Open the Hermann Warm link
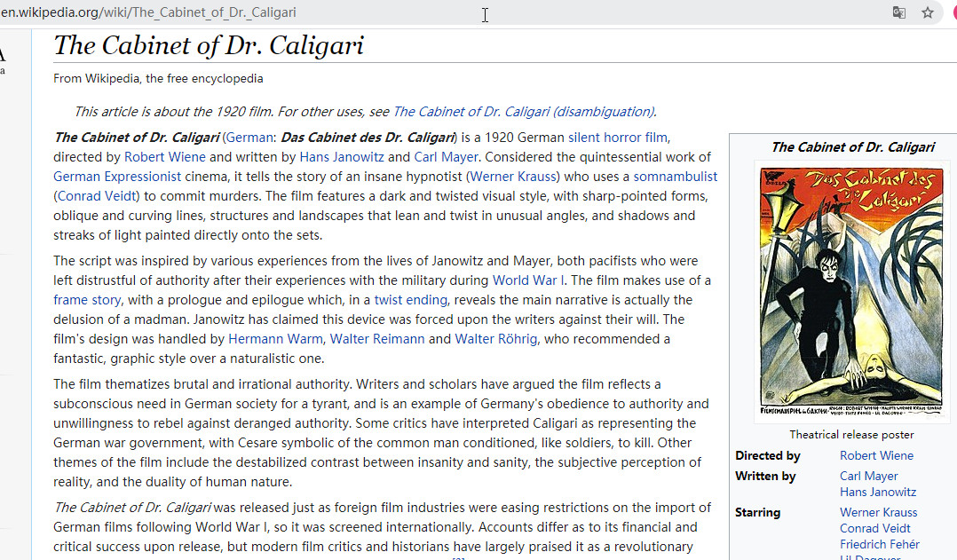 coord(275,338)
